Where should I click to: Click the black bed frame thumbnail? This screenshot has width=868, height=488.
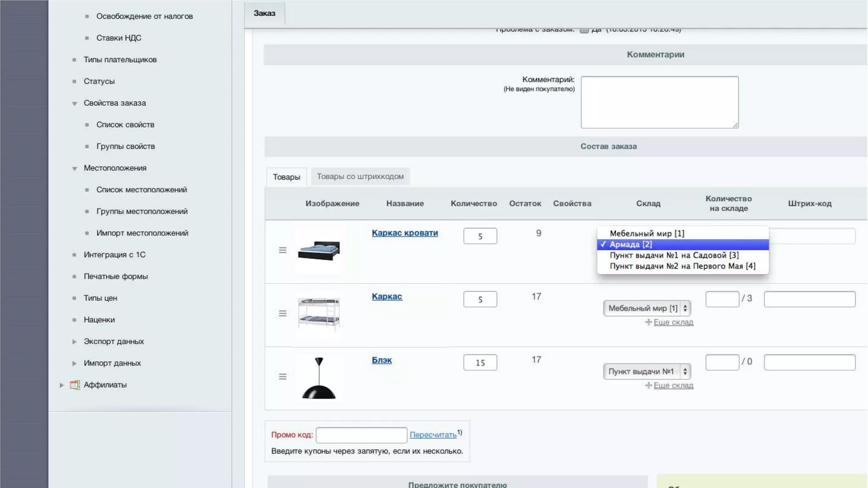[x=319, y=251]
